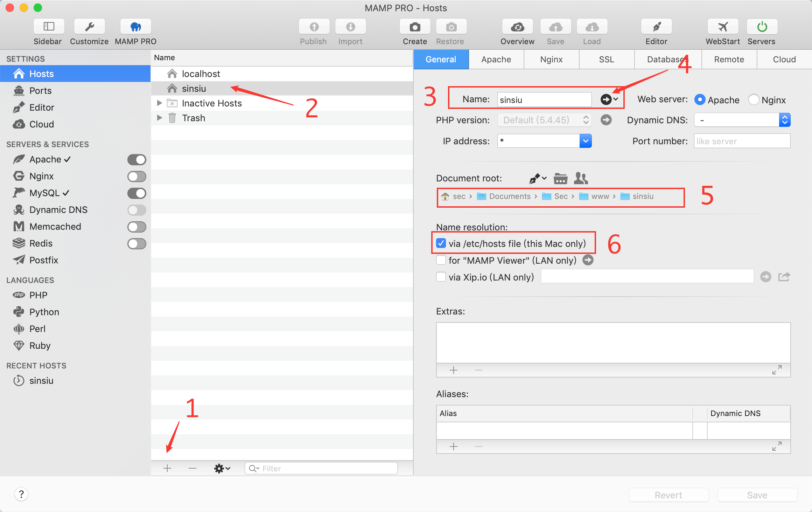Open the Editor pen icon in toolbar
812x512 pixels.
(x=656, y=27)
